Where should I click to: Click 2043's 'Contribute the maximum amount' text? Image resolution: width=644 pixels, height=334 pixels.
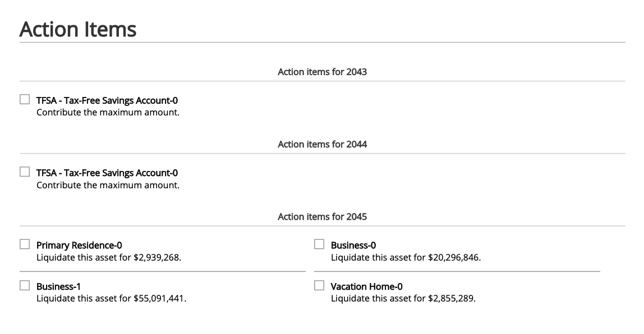click(108, 113)
